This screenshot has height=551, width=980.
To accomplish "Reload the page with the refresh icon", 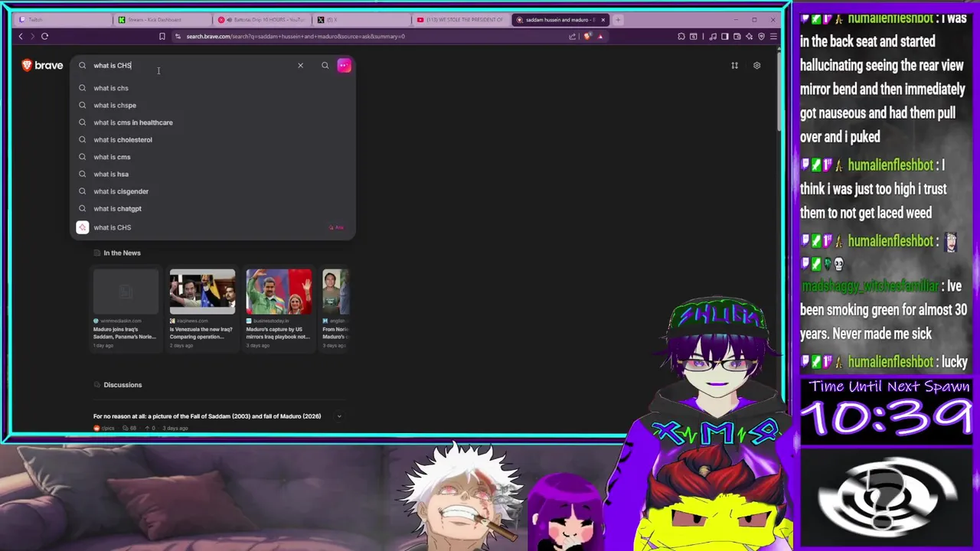I will (x=44, y=36).
